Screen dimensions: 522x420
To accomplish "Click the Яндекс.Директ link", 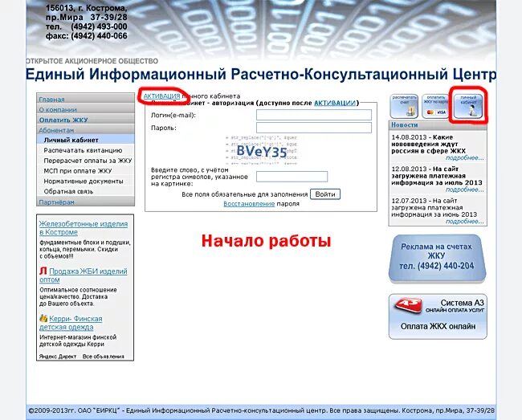I will (x=58, y=356).
